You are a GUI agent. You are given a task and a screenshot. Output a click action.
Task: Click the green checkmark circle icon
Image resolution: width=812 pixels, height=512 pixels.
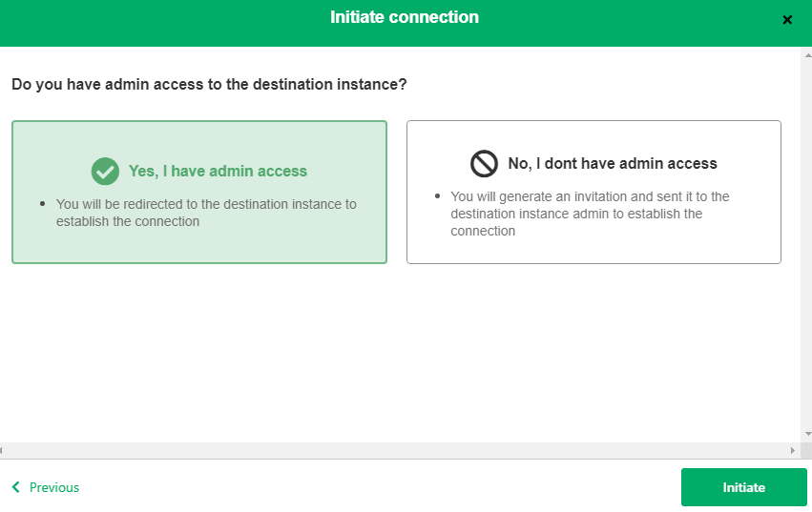tap(105, 172)
